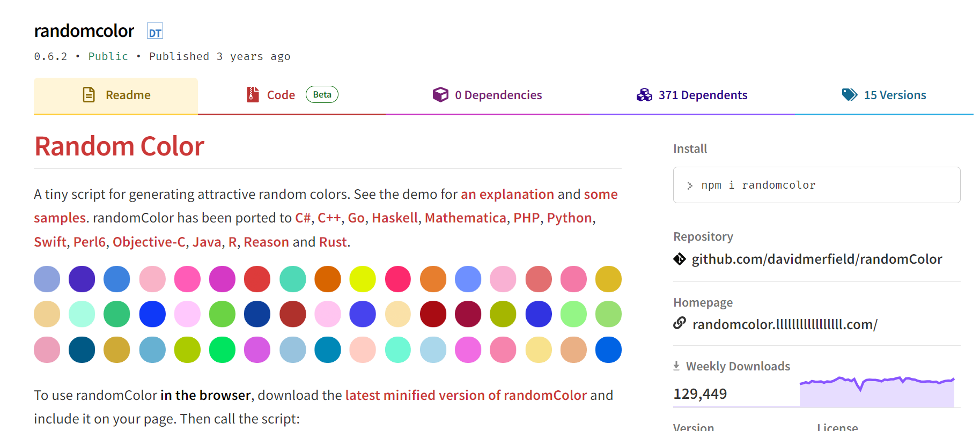Open the C# port link

[x=303, y=218]
